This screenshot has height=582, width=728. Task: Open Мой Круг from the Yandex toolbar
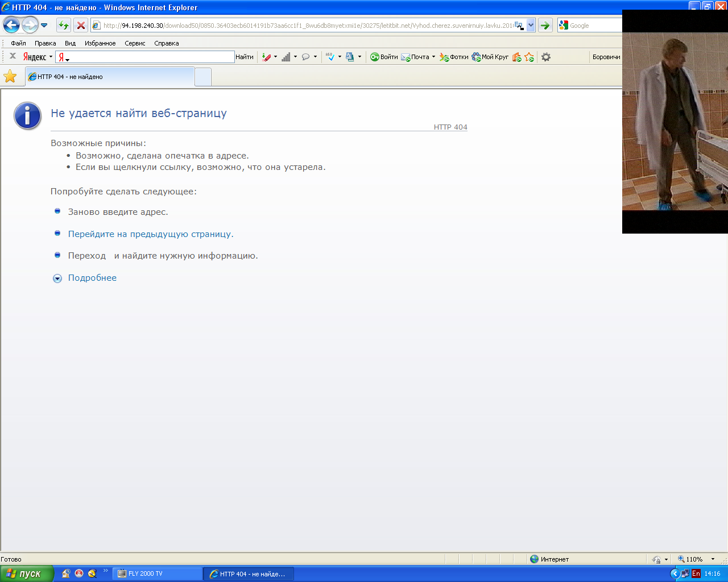(490, 57)
